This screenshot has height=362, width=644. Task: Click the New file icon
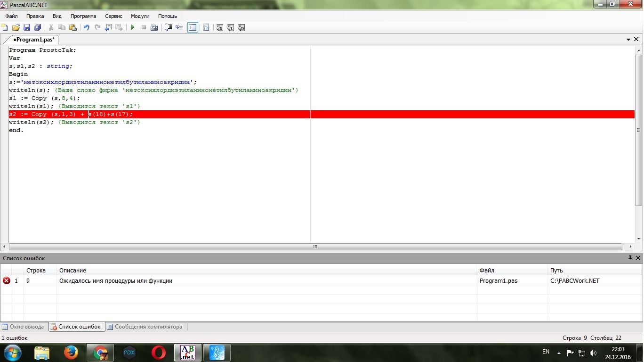click(x=5, y=28)
